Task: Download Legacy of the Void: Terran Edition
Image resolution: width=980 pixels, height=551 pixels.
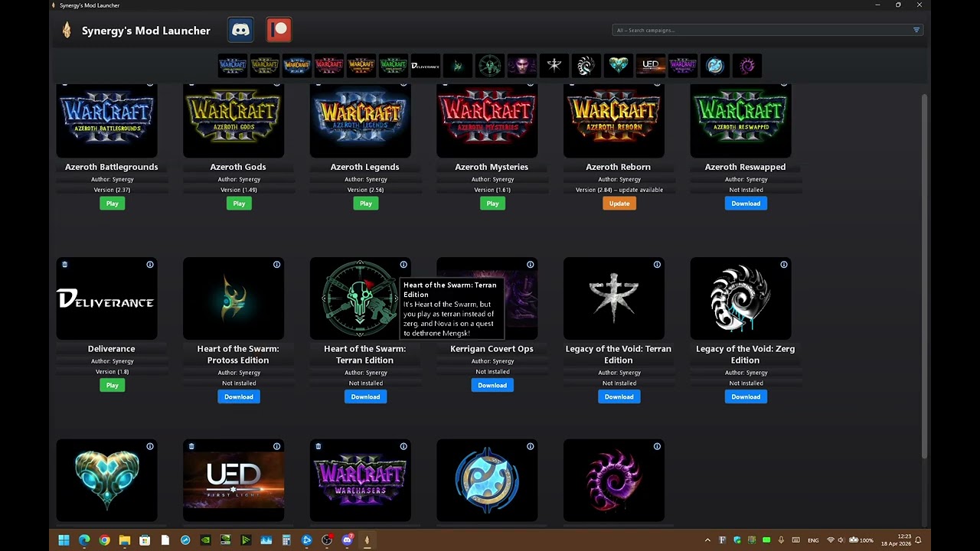Action: click(x=619, y=396)
